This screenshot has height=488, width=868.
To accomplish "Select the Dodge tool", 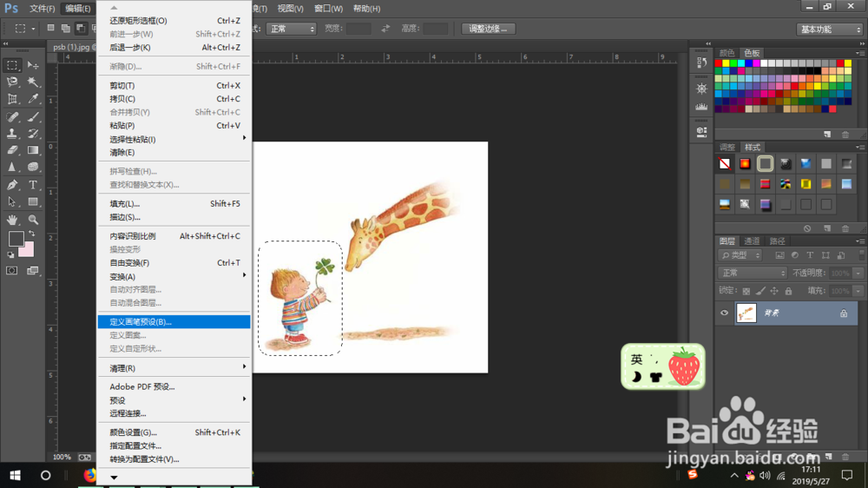I will click(x=33, y=167).
